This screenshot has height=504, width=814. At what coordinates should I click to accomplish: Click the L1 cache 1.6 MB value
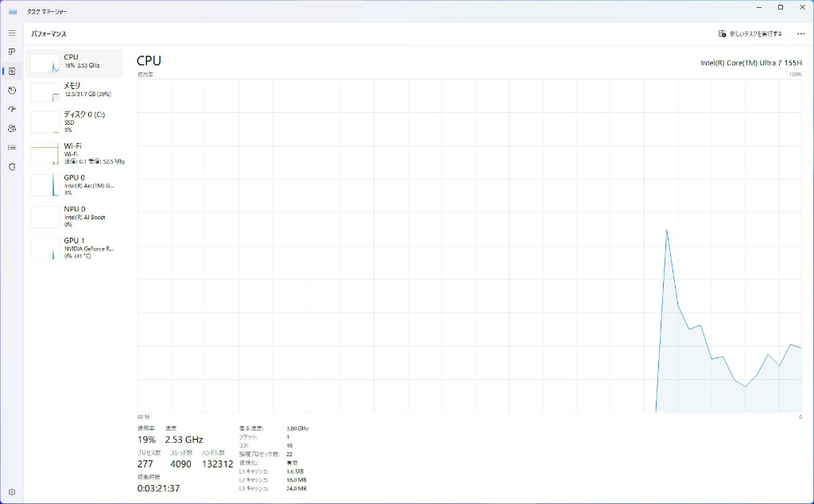295,471
